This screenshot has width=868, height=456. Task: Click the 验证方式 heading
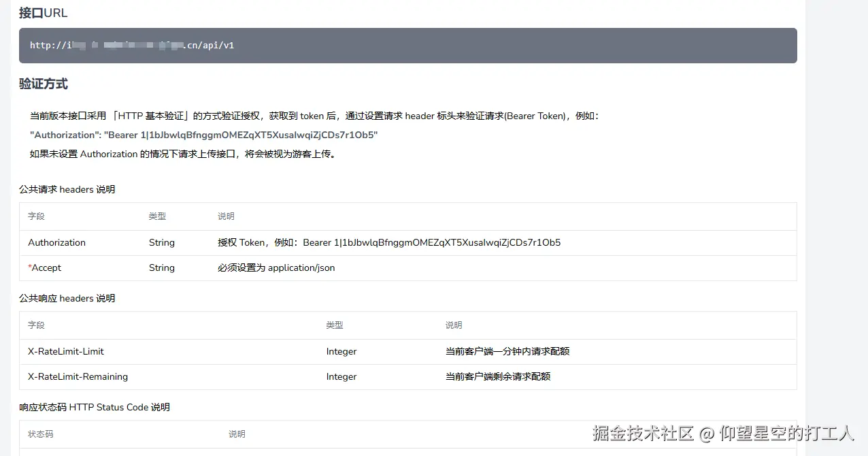point(44,84)
